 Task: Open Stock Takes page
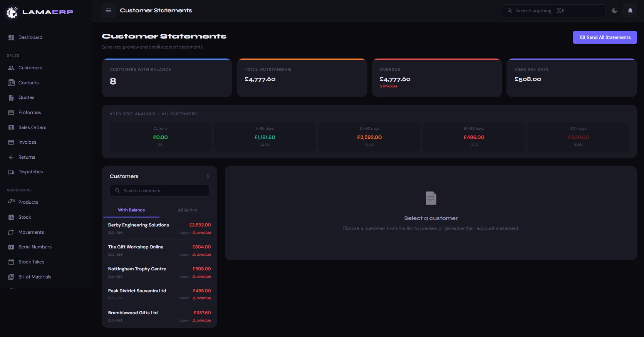coord(31,262)
